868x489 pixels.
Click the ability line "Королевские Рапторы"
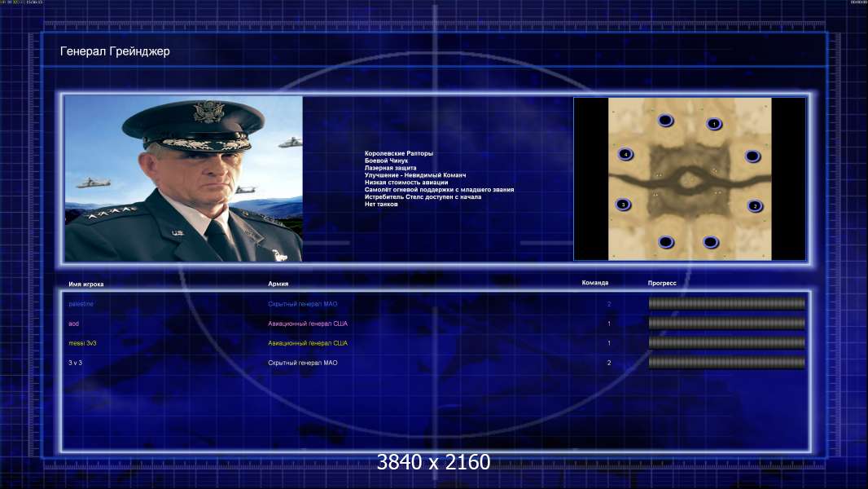click(398, 153)
